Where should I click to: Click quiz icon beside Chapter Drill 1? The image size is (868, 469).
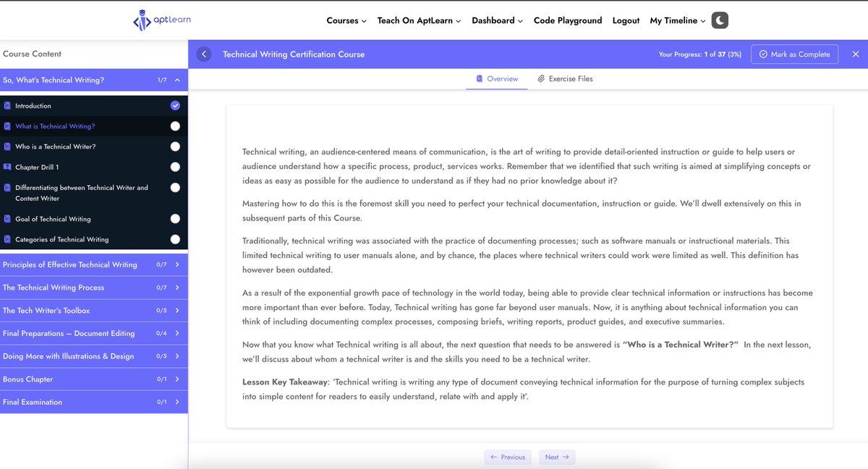point(7,167)
